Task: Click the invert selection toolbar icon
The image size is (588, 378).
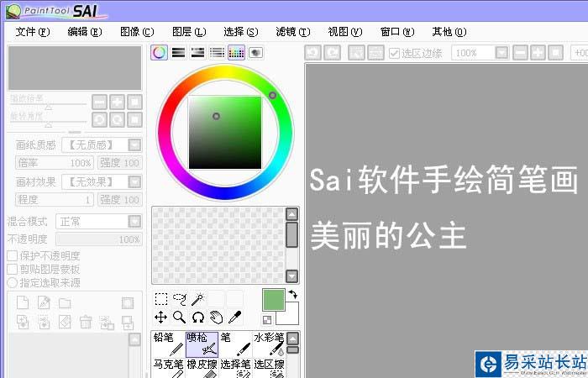Action: [x=375, y=53]
